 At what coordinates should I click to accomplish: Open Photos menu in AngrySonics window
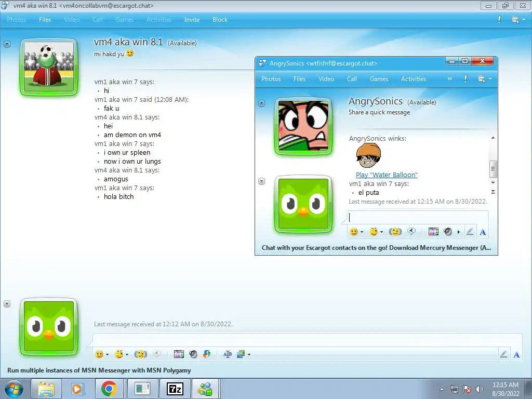[271, 79]
